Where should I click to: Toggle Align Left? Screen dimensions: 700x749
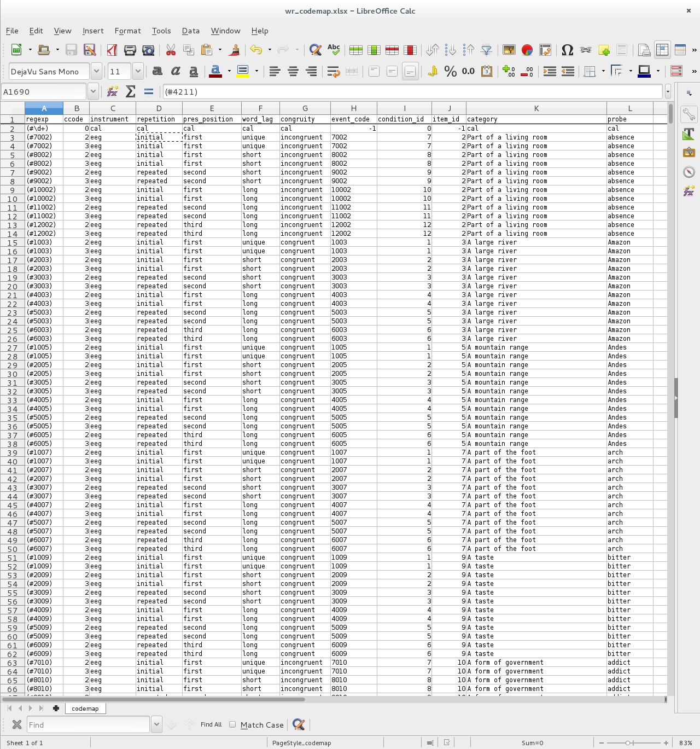(275, 71)
